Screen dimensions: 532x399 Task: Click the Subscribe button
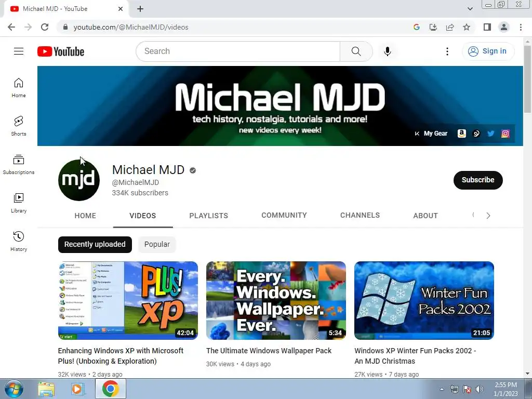coord(478,180)
